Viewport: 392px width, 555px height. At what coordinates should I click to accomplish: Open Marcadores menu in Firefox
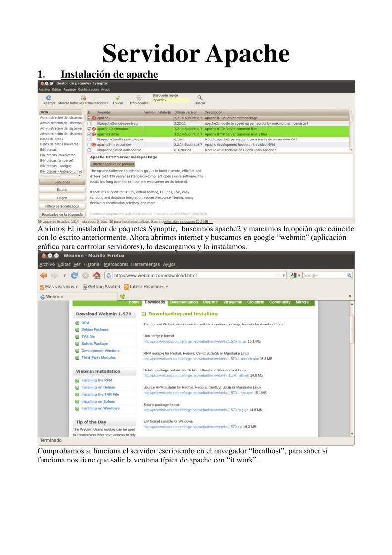point(116,265)
